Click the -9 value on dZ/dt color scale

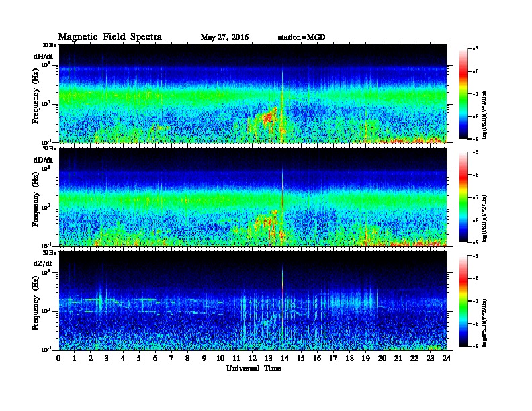pyautogui.click(x=476, y=346)
